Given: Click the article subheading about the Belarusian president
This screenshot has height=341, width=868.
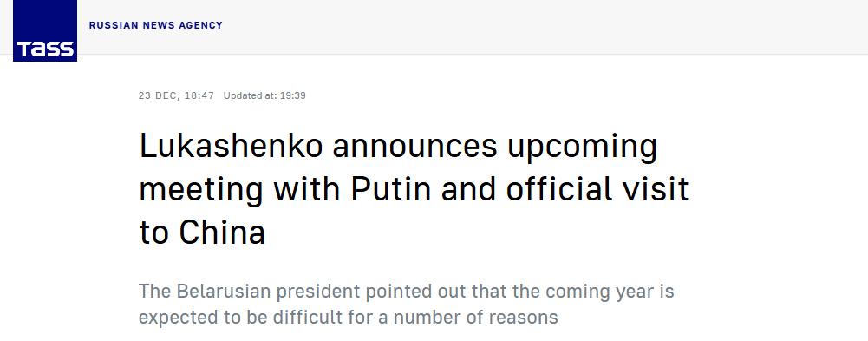Looking at the screenshot, I should click(407, 304).
